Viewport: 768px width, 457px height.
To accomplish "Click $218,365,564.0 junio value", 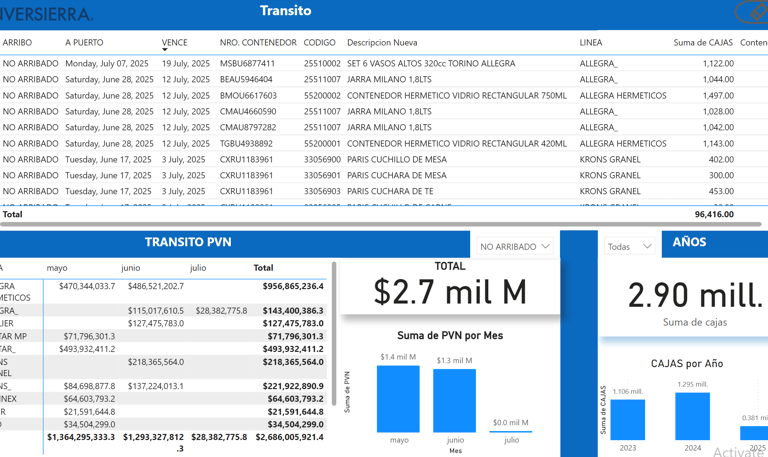I will click(x=156, y=362).
